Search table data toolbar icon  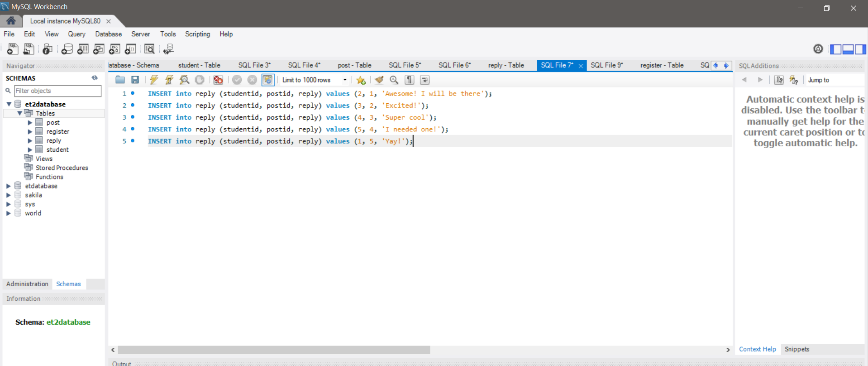coord(149,49)
